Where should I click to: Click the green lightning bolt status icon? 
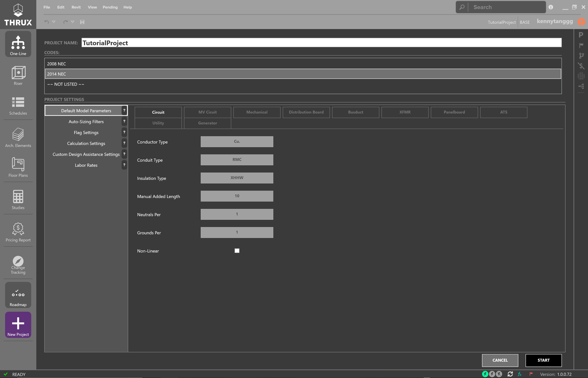(485, 374)
